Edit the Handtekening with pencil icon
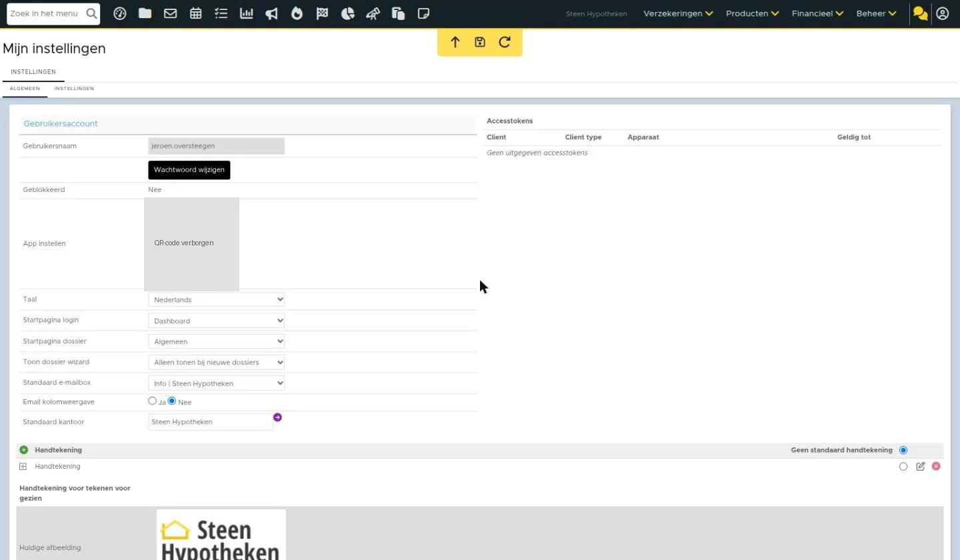The width and height of the screenshot is (960, 560). pos(921,467)
